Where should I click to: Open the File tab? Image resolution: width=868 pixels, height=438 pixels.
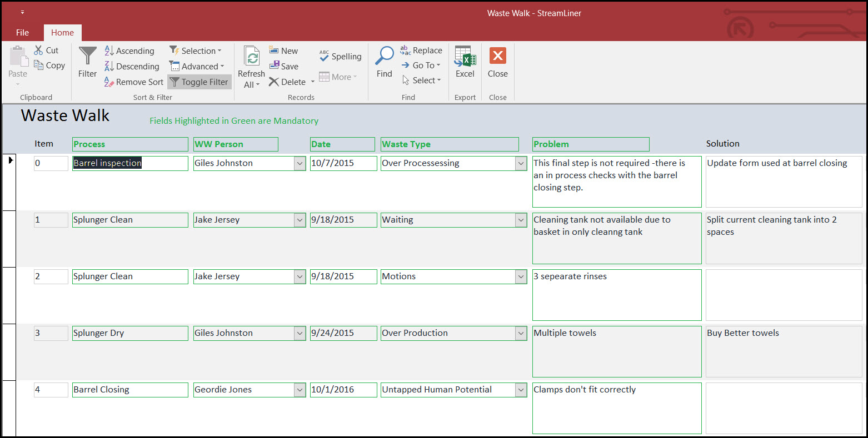23,33
